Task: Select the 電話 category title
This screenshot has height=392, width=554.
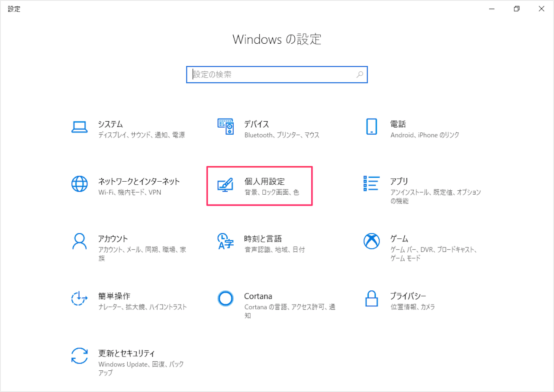Action: [398, 124]
